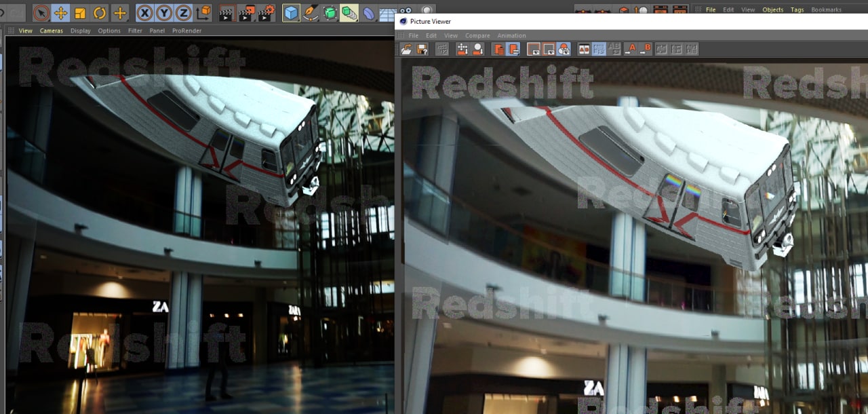868x414 pixels.
Task: Activate the Rotate tool
Action: (100, 13)
